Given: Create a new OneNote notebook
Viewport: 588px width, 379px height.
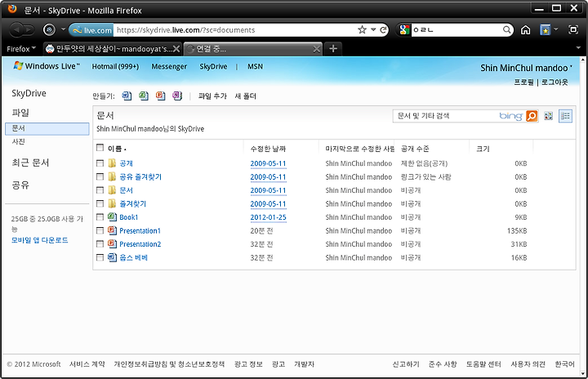Looking at the screenshot, I should click(177, 96).
